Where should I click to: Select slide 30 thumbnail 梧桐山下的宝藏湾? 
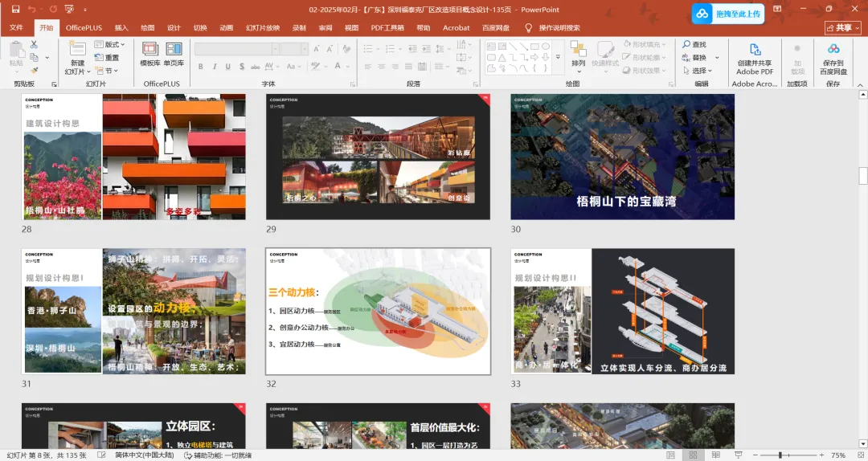point(623,157)
